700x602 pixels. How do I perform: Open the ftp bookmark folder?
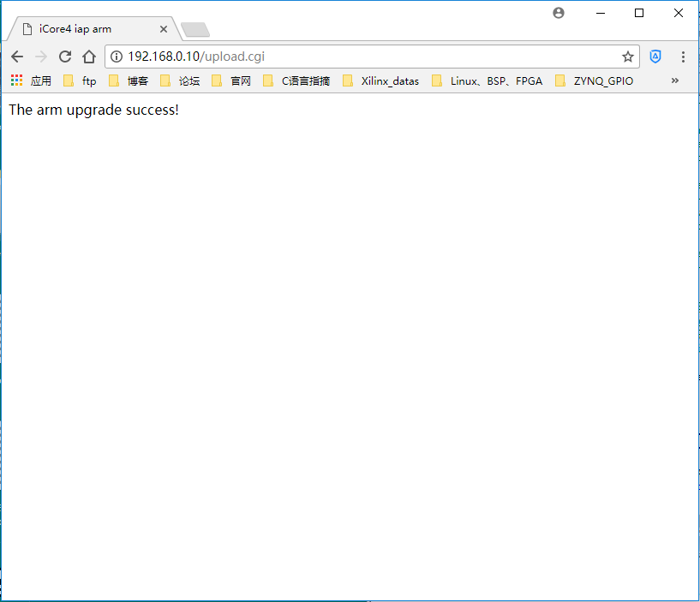pyautogui.click(x=81, y=80)
